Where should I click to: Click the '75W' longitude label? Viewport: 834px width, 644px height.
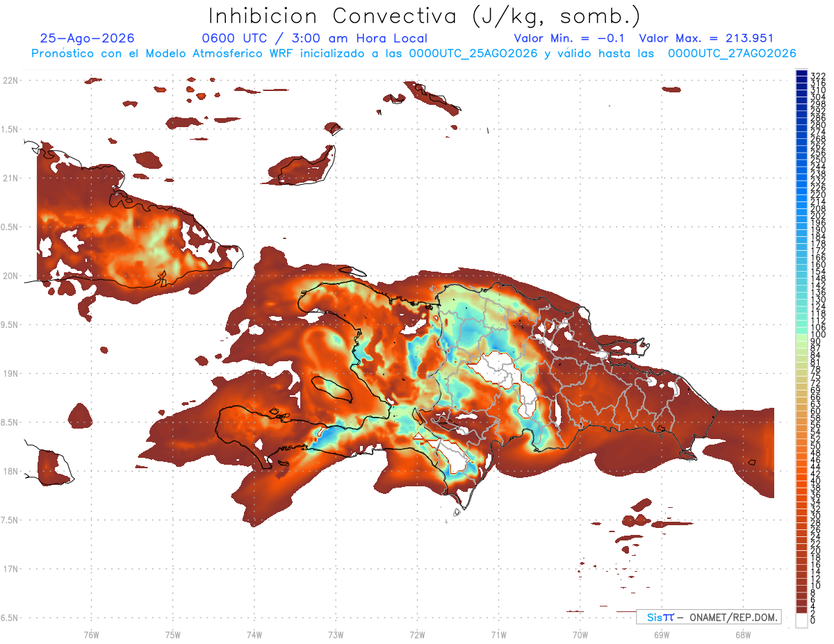[x=173, y=634]
